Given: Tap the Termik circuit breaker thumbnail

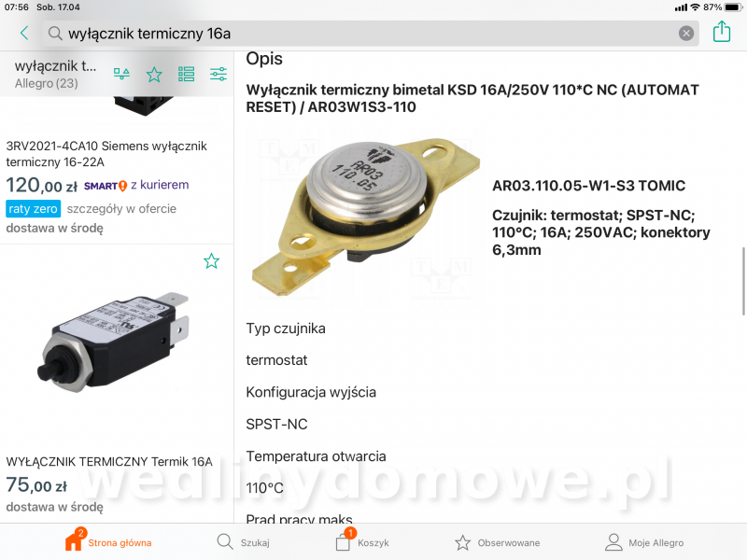Looking at the screenshot, I should pos(113,343).
